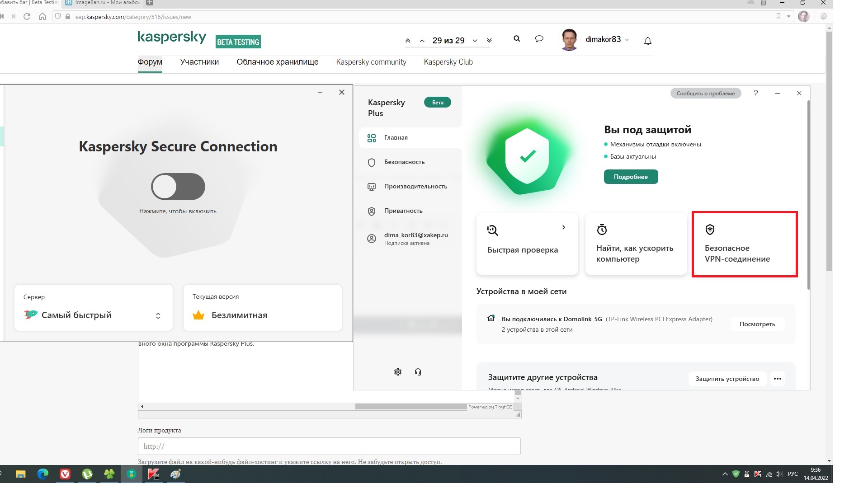Open Производительность section in sidebar
Image resolution: width=868 pixels, height=488 pixels.
410,187
